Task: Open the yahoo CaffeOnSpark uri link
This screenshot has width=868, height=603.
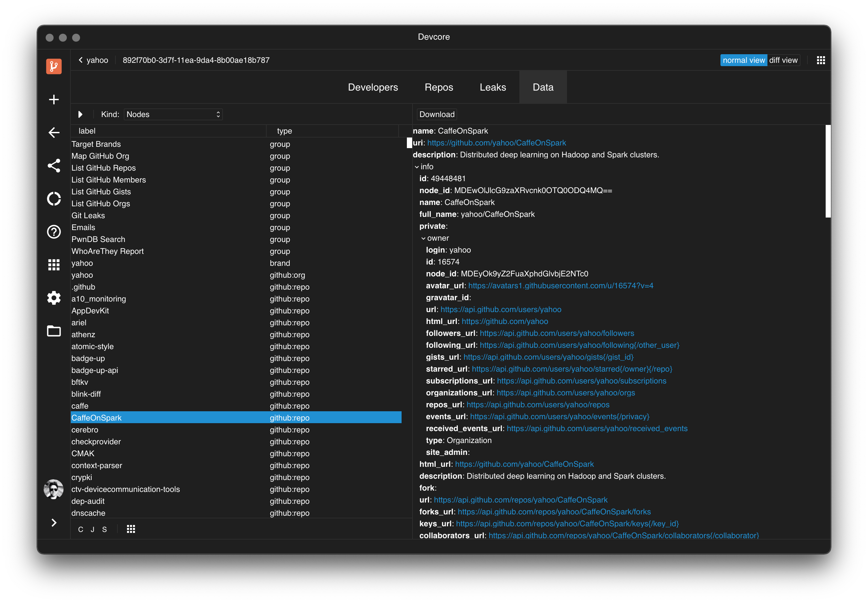Action: [x=497, y=143]
